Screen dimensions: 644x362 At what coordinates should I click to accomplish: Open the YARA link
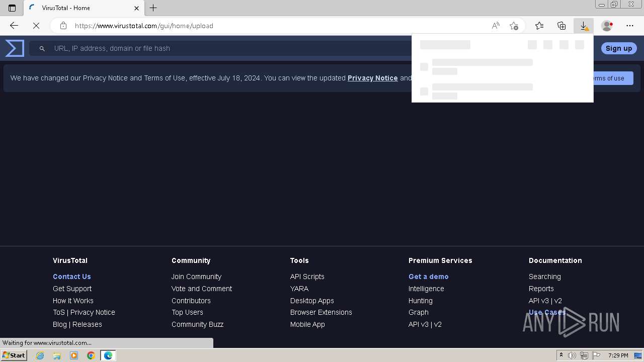pyautogui.click(x=299, y=289)
